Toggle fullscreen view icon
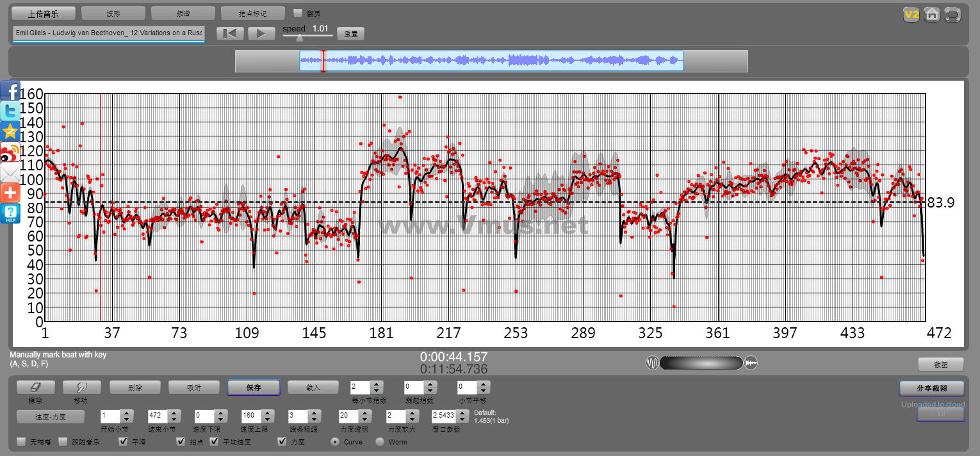The image size is (980, 456). pos(953,14)
